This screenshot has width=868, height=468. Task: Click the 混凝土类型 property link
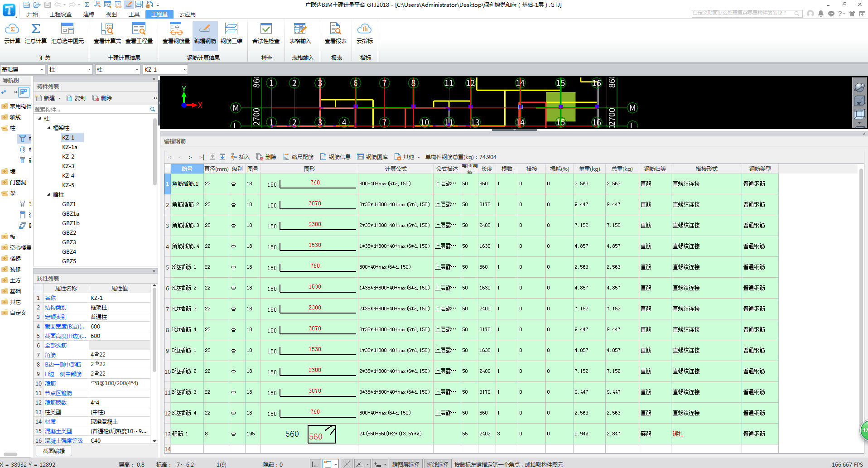58,431
